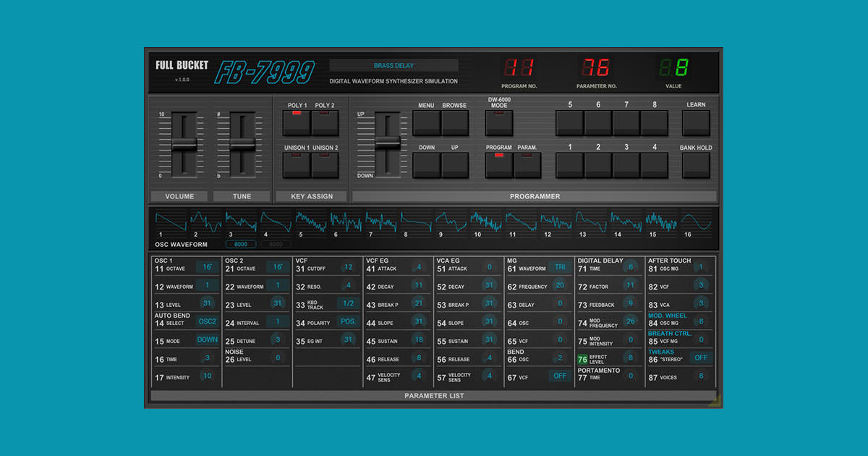
Task: Toggle Unison 2 key assign button
Action: tap(325, 165)
